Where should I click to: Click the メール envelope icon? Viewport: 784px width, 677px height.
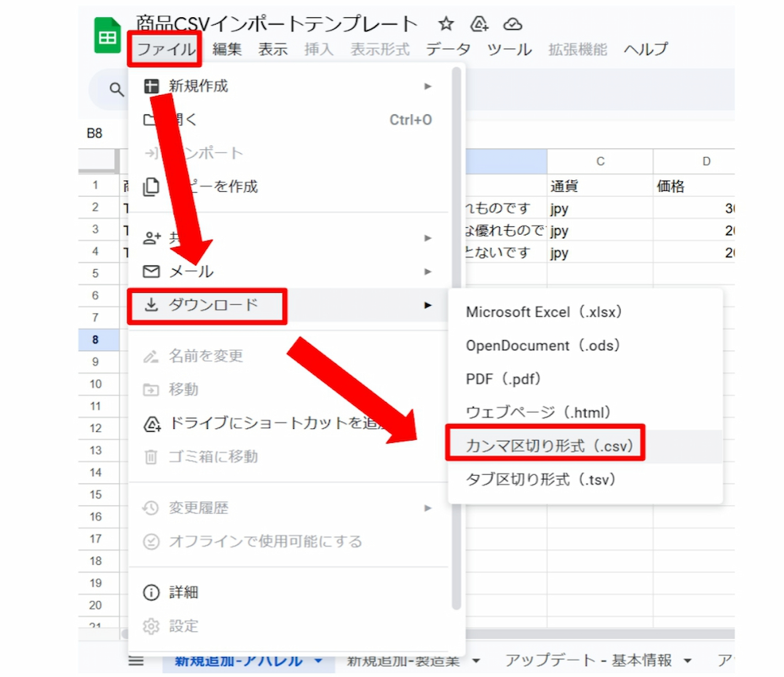click(x=151, y=271)
